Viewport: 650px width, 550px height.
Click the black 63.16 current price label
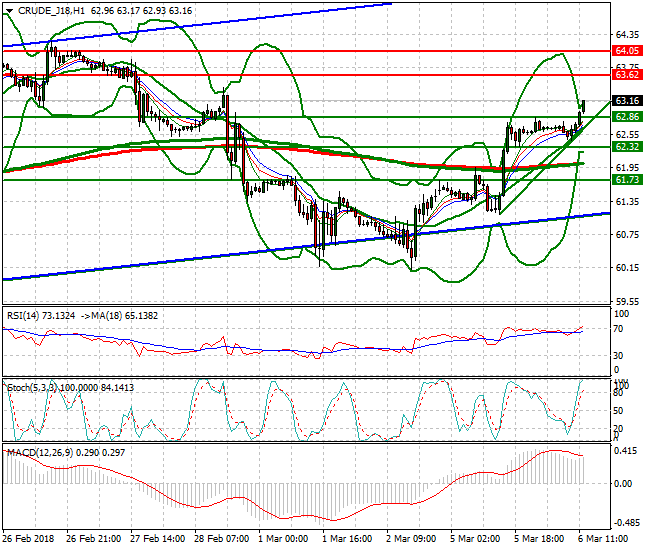click(x=627, y=101)
